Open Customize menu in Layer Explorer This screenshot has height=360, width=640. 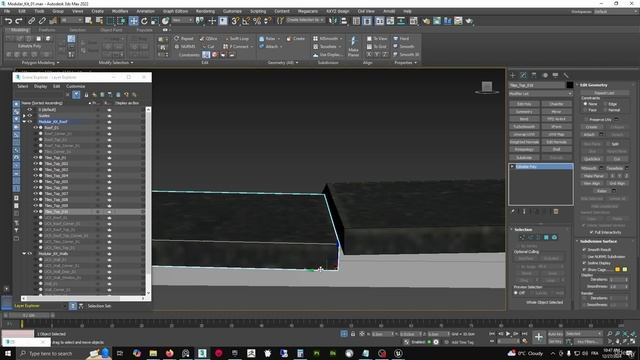[x=76, y=87]
